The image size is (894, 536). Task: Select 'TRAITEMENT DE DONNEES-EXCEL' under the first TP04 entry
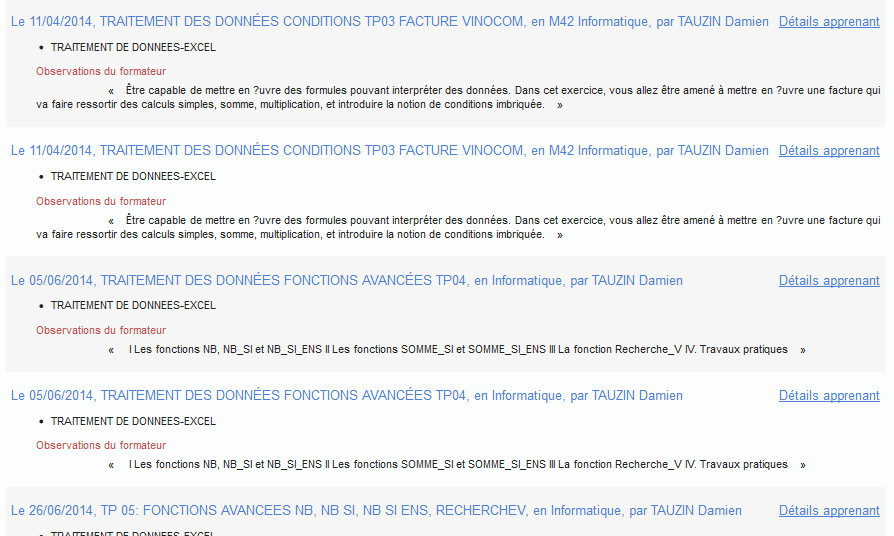[x=133, y=305]
